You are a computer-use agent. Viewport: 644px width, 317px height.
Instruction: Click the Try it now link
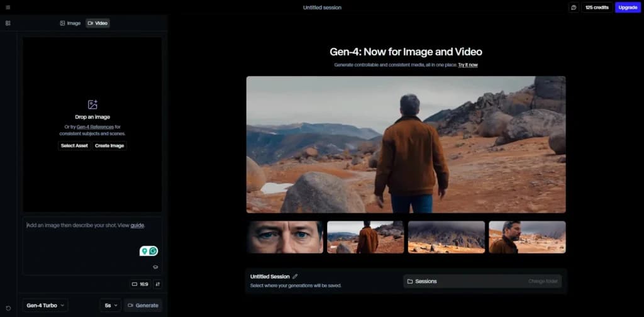468,65
